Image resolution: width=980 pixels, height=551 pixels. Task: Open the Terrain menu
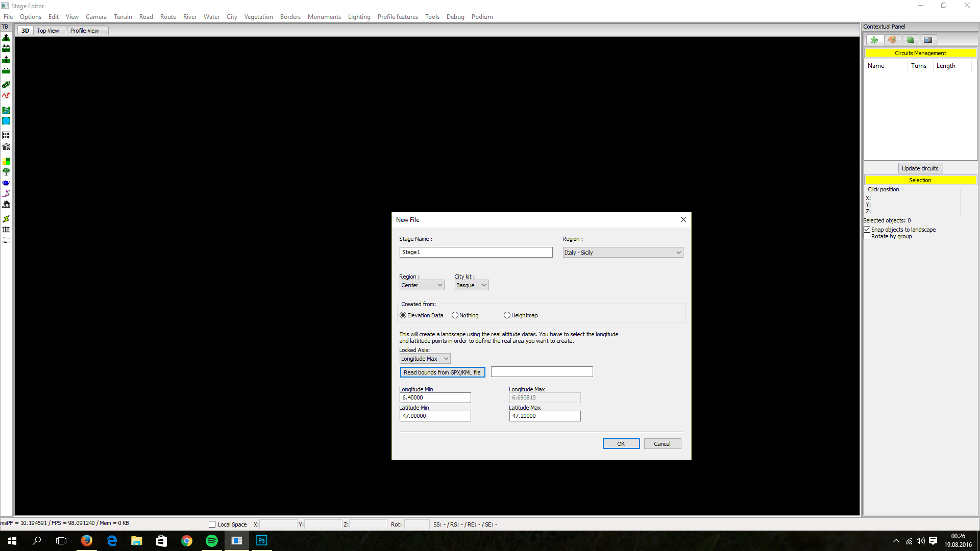tap(122, 17)
